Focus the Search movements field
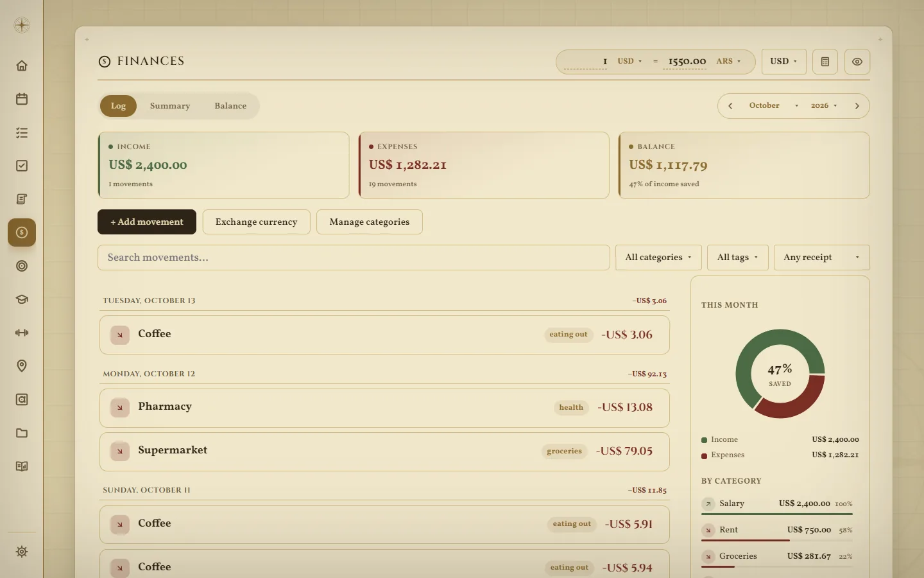924x578 pixels. pyautogui.click(x=354, y=258)
